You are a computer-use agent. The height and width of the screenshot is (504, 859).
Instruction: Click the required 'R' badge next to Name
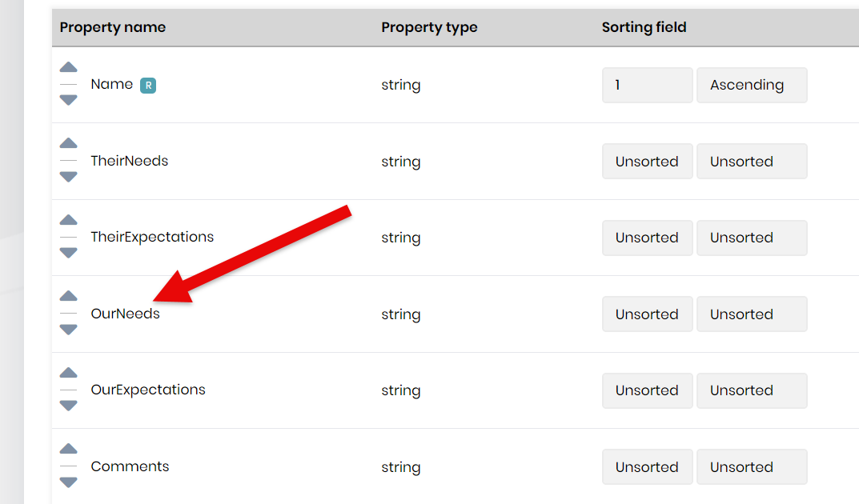(x=148, y=85)
